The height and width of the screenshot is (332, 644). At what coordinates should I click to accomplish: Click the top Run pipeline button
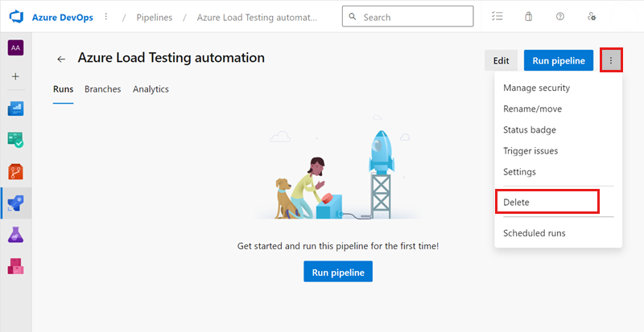coord(559,60)
